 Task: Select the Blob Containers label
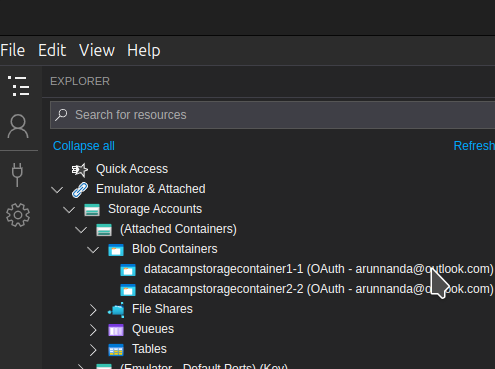click(x=175, y=249)
